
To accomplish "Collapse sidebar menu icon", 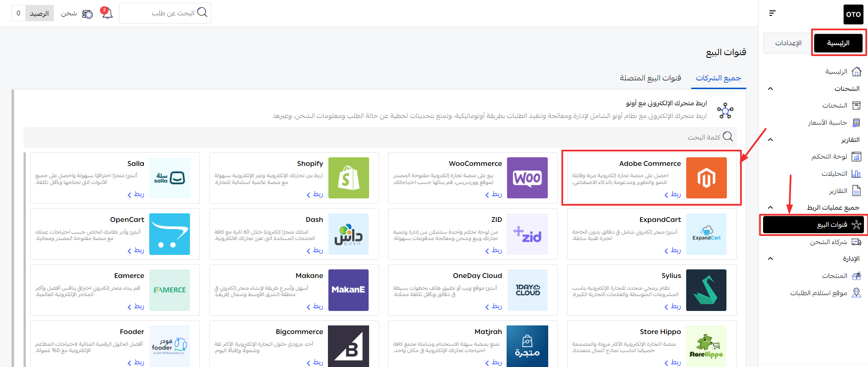I will click(773, 13).
